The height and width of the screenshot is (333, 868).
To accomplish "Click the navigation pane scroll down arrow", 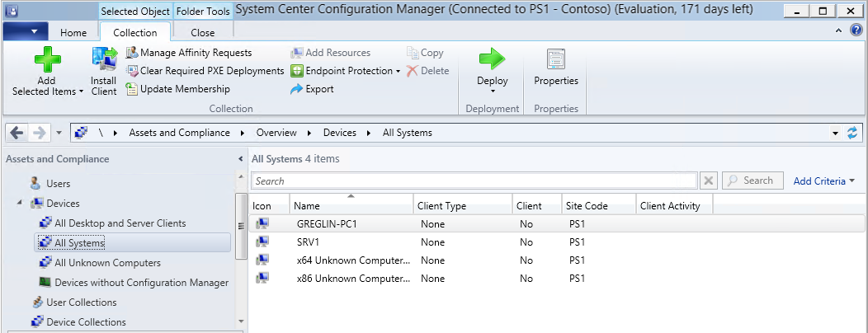I will [241, 321].
